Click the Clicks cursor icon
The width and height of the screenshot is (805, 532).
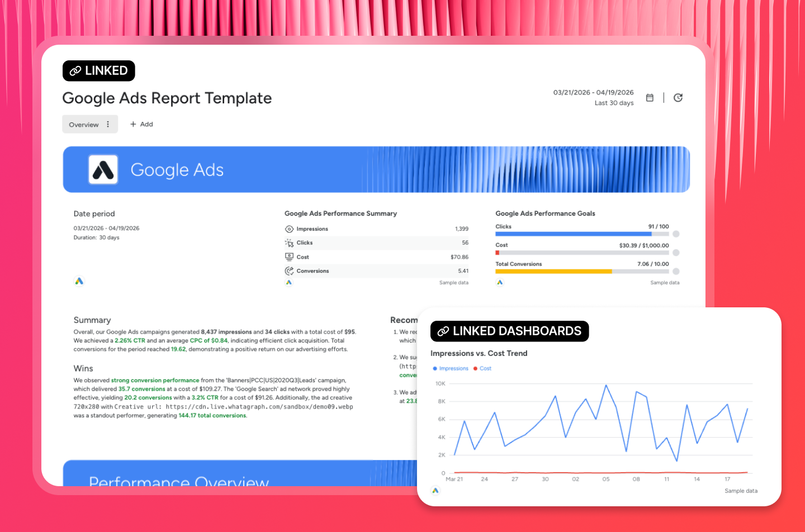(289, 243)
